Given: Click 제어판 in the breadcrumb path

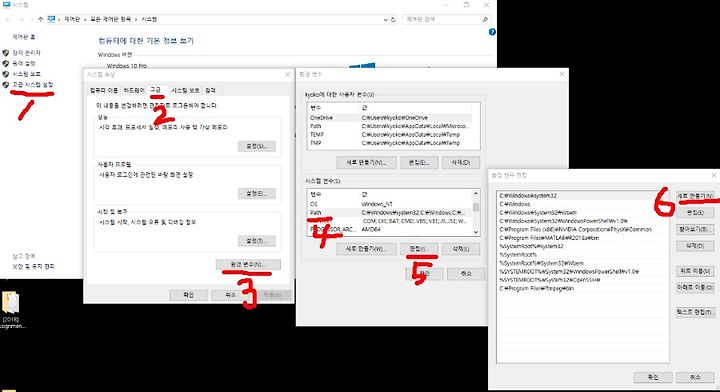Looking at the screenshot, I should tap(72, 19).
